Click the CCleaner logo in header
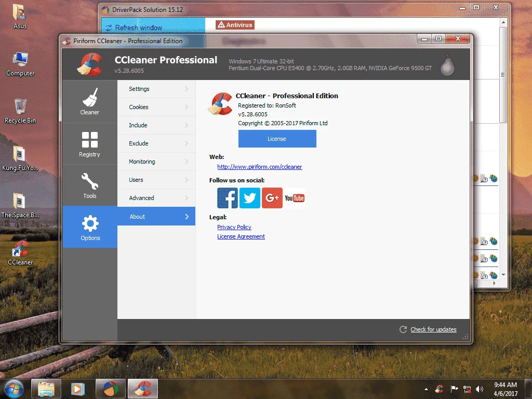Viewport: 532px width, 399px height. click(89, 64)
